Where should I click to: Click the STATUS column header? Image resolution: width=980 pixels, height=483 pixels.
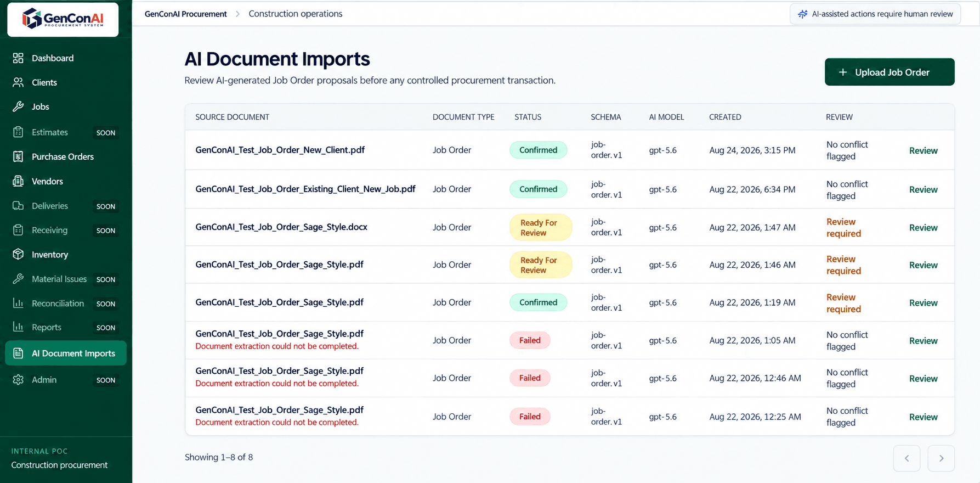(x=528, y=117)
